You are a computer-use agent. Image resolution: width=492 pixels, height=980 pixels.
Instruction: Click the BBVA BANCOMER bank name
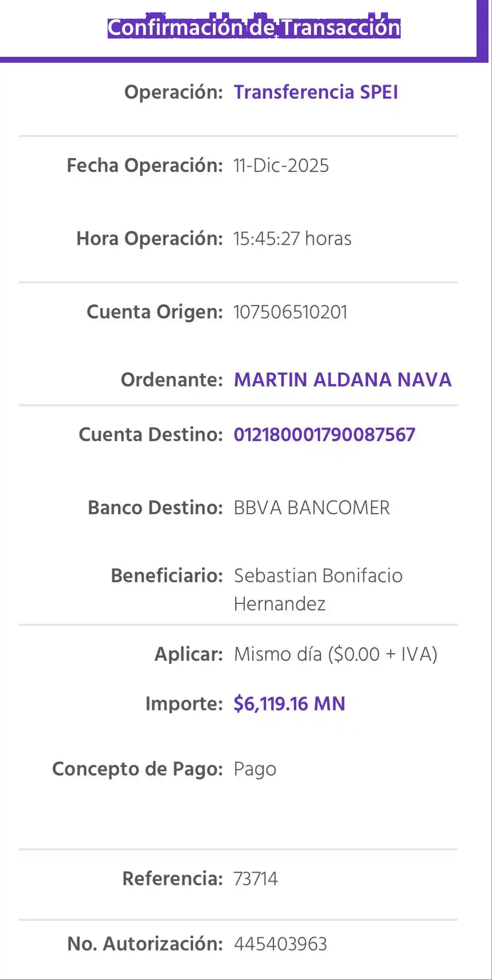[312, 508]
